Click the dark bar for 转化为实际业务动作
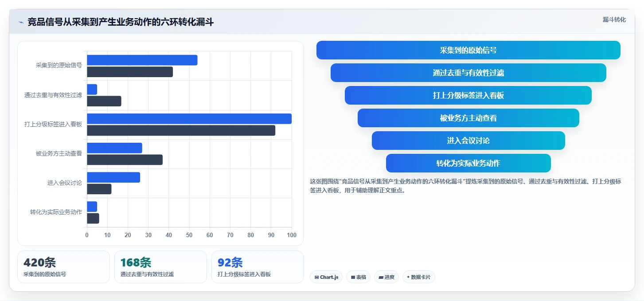This screenshot has height=301, width=644. click(x=93, y=218)
